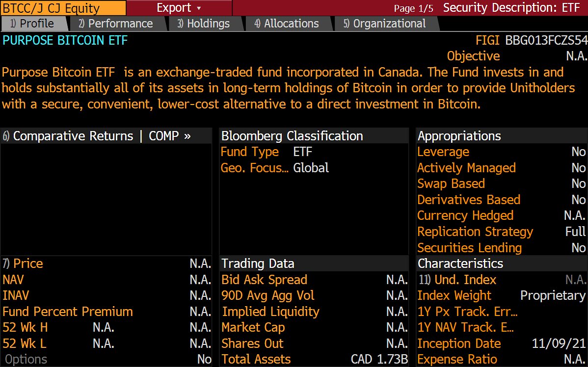
Task: Select the Expense Ratio label
Action: point(457,359)
